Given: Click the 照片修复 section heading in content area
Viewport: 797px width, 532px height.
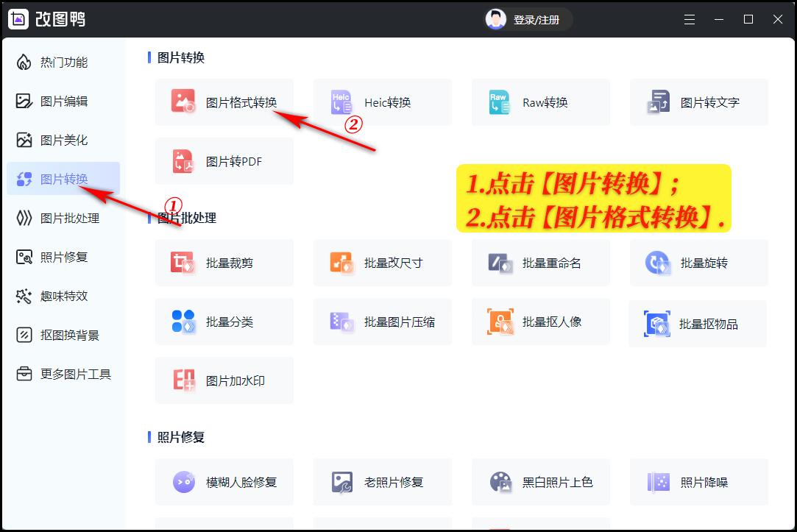Looking at the screenshot, I should 180,437.
